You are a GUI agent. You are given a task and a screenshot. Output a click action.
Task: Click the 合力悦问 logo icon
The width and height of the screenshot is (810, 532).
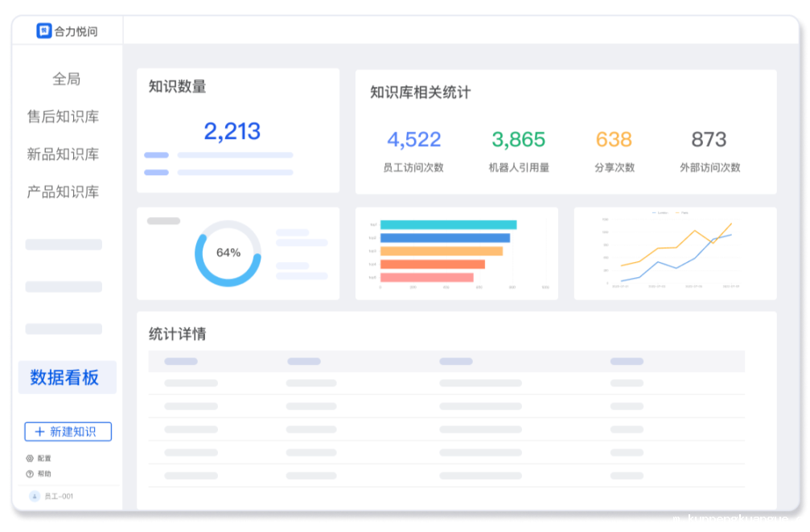pos(44,31)
